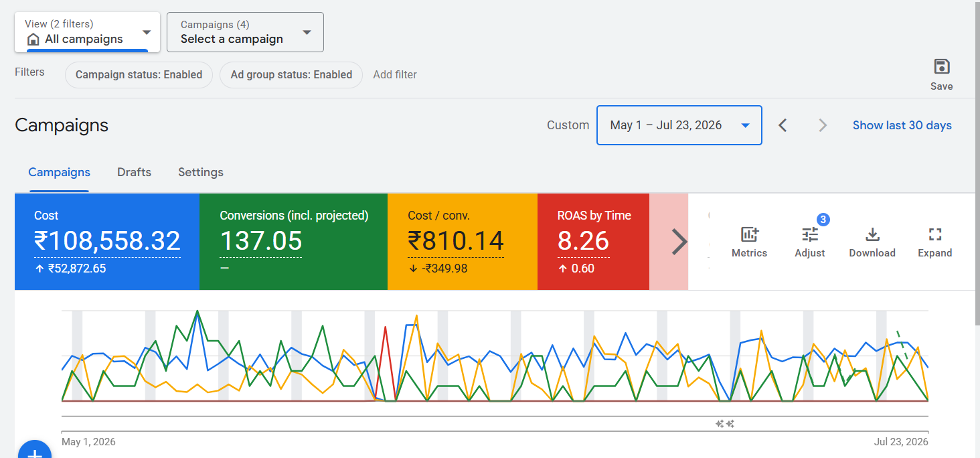
Task: Click the Jul 23, 2026 axis label
Action: (x=901, y=442)
